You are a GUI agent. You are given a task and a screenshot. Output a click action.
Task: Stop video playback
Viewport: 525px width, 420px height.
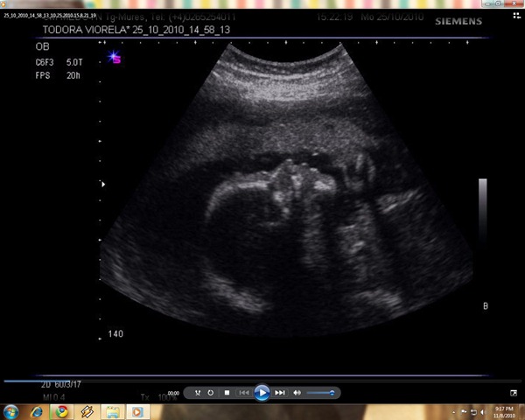(227, 393)
